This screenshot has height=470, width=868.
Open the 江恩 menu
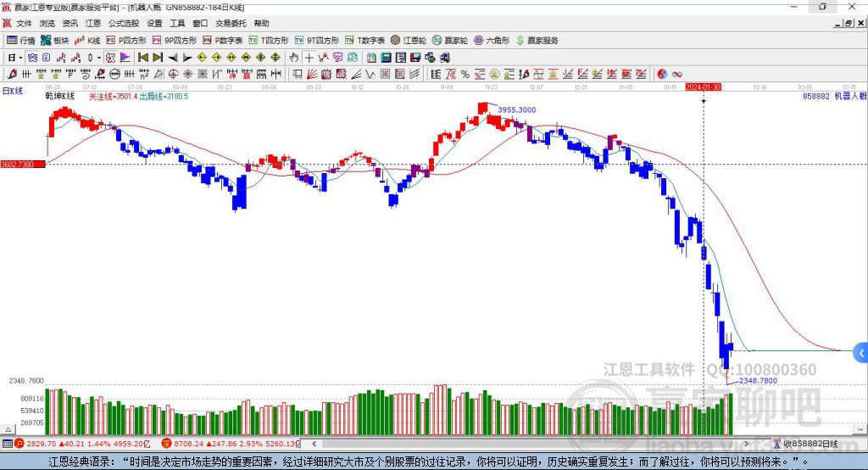click(93, 23)
